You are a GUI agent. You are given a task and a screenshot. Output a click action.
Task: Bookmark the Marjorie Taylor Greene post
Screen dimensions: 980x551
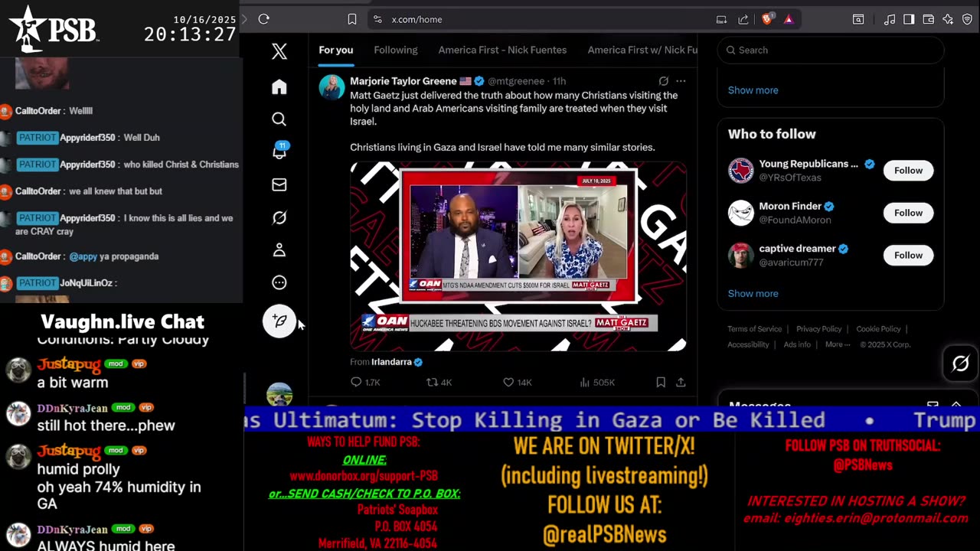pyautogui.click(x=661, y=382)
